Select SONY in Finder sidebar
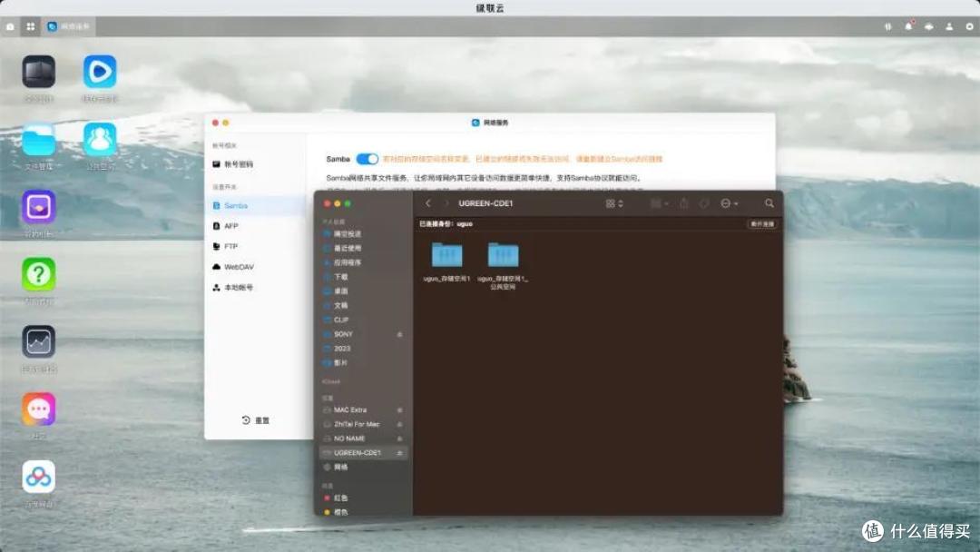980x552 pixels. pyautogui.click(x=364, y=334)
